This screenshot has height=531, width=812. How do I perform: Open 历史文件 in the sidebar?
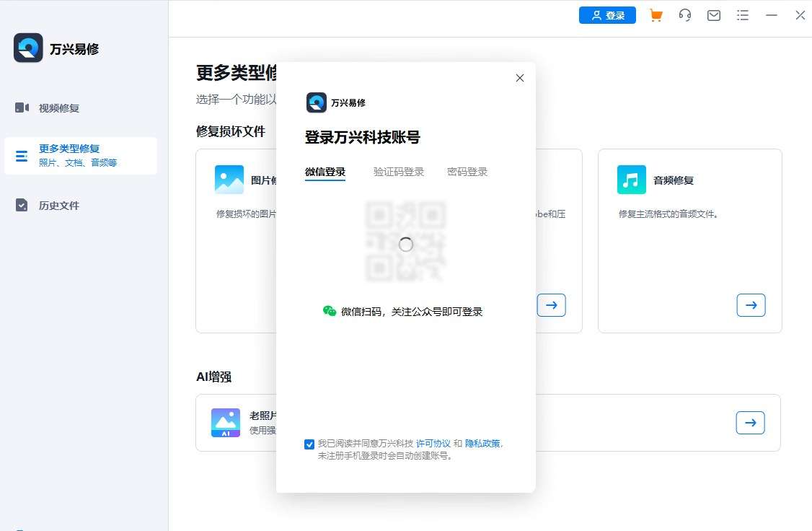(x=59, y=206)
